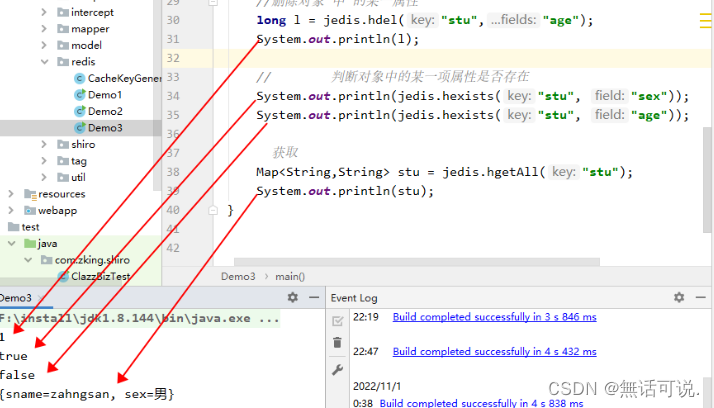Click the project tree vertical scrollbar

click(158, 96)
